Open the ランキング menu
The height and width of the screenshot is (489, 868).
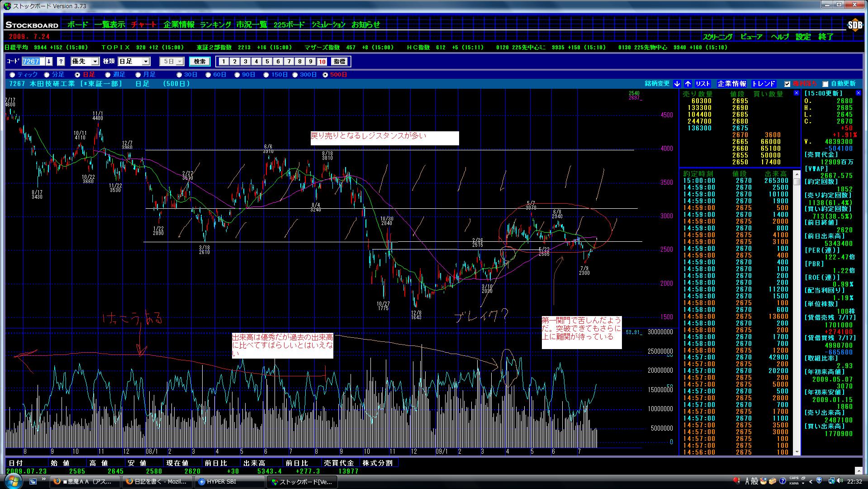coord(215,25)
